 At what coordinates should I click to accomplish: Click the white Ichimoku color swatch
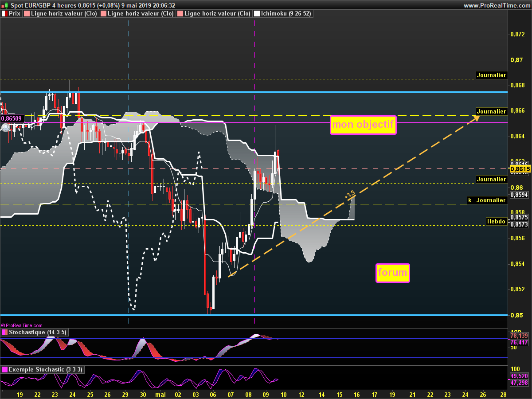click(x=256, y=14)
